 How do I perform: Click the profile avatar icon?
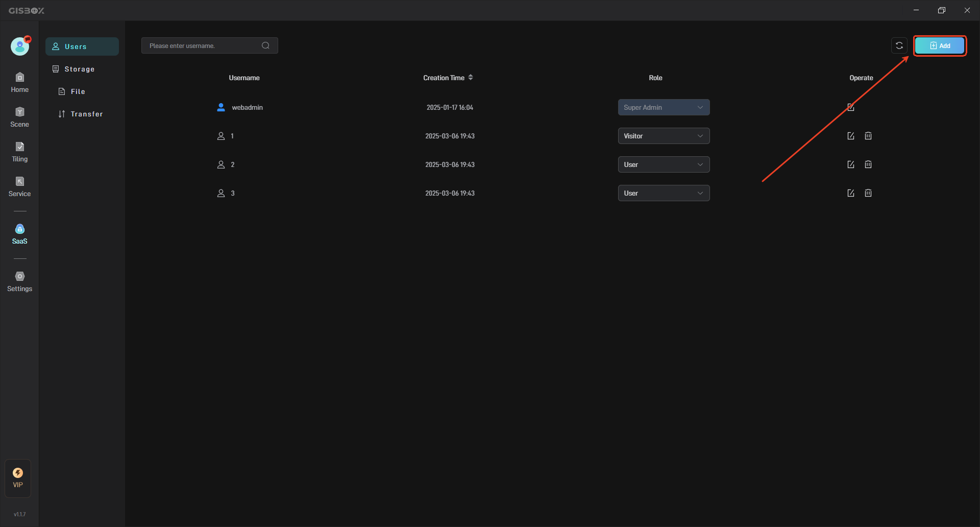coord(20,46)
